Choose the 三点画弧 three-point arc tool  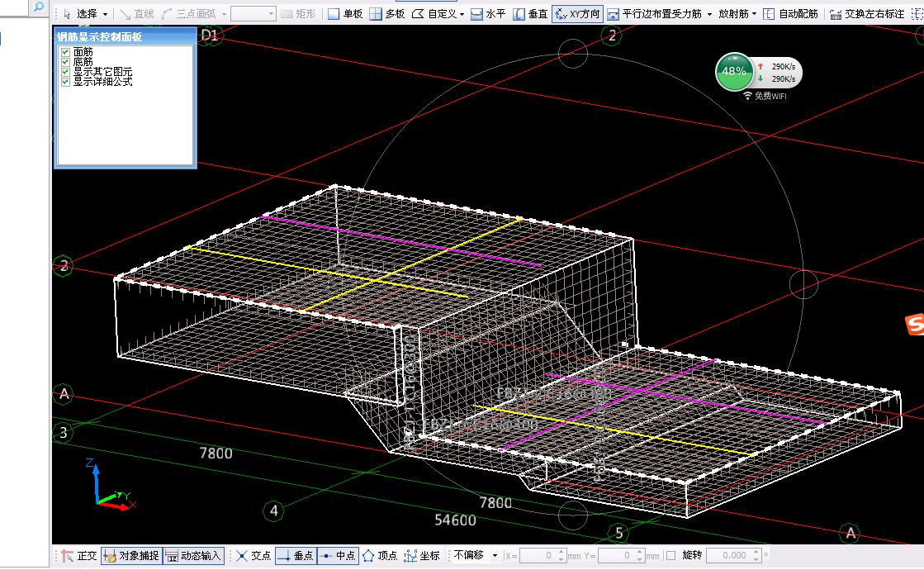[x=189, y=13]
